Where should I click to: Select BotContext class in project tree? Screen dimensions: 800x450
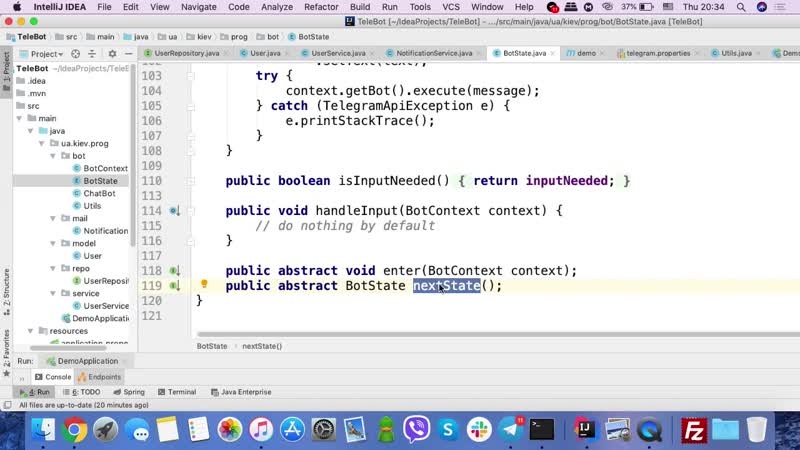100,168
